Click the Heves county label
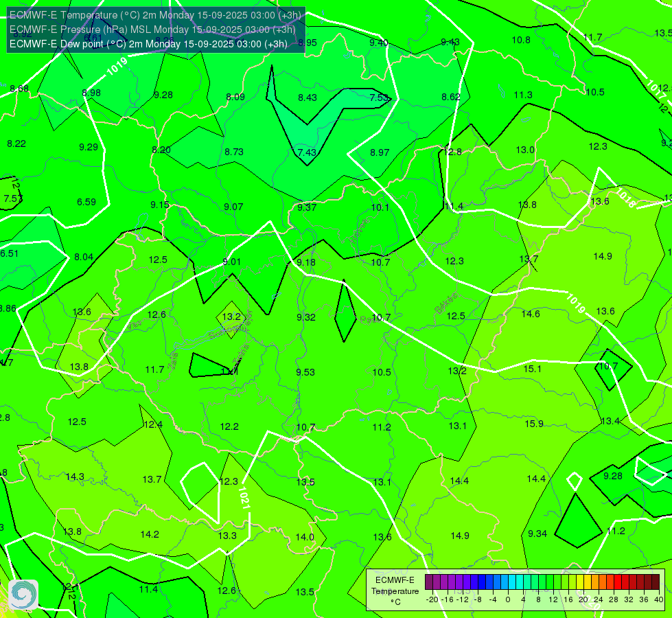Screen dimensions: 672x618 tap(359, 231)
